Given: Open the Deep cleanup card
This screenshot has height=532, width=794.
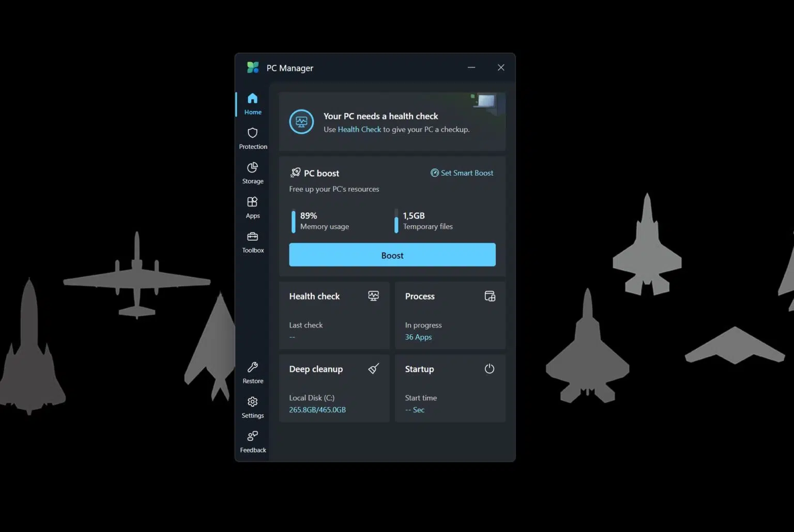Looking at the screenshot, I should 334,388.
